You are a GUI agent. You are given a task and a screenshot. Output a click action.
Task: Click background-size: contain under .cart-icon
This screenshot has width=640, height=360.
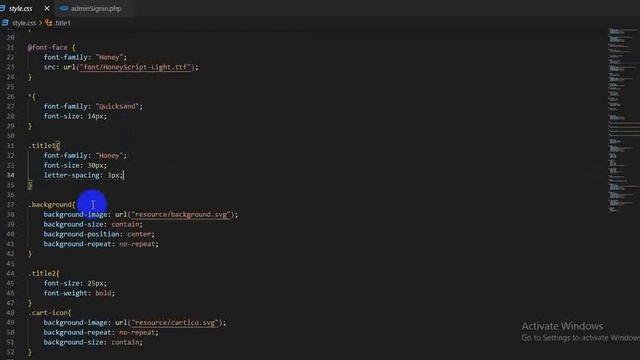tap(93, 342)
